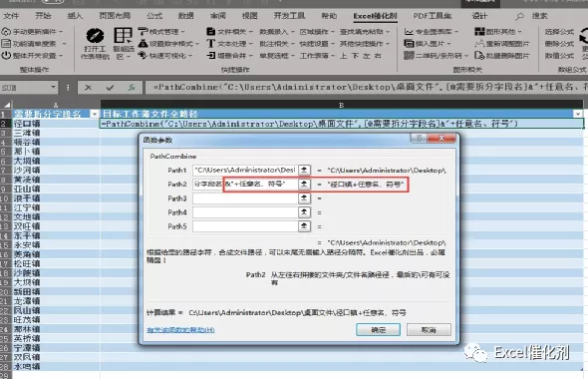The image size is (588, 379).
Task: Open 设置数字格式 number format option
Action: pyautogui.click(x=168, y=44)
